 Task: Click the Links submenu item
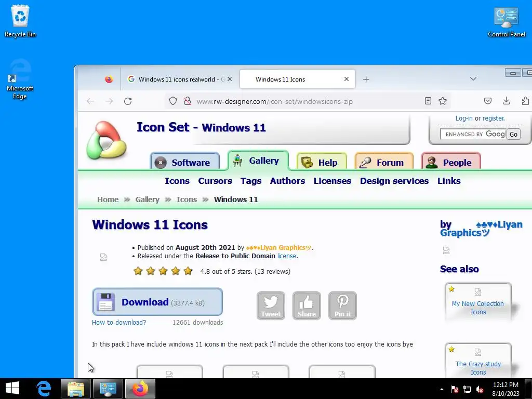[449, 181]
